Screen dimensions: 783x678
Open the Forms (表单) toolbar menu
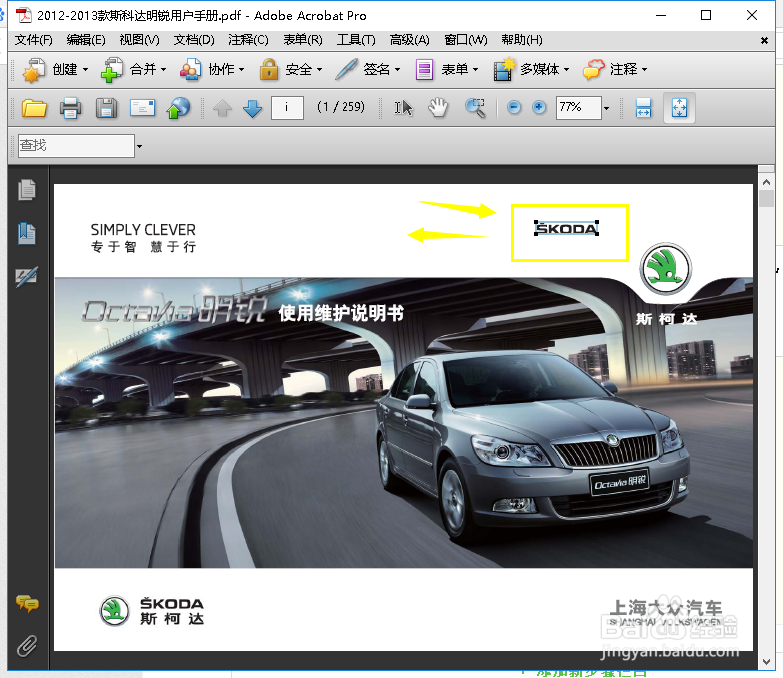click(447, 69)
